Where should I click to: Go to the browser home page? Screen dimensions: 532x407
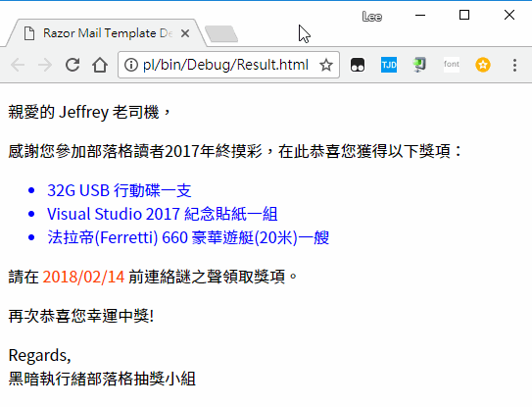pos(100,65)
